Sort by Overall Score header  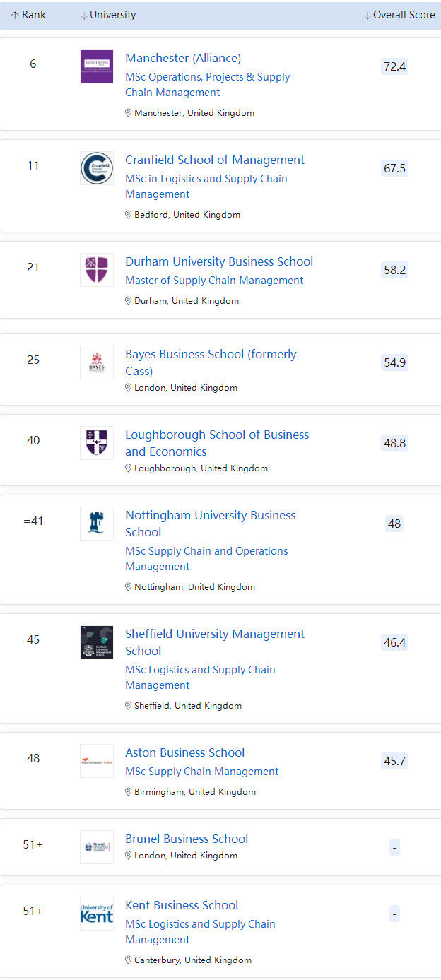399,15
